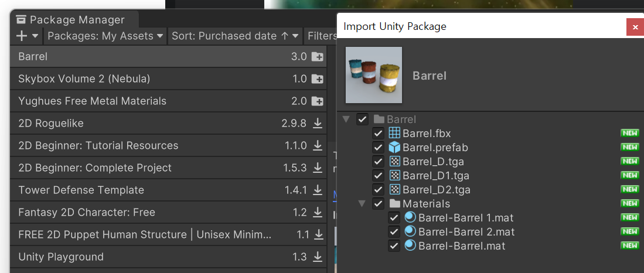Download Fantasy 2D Character: Free package
The width and height of the screenshot is (644, 273).
pos(318,212)
